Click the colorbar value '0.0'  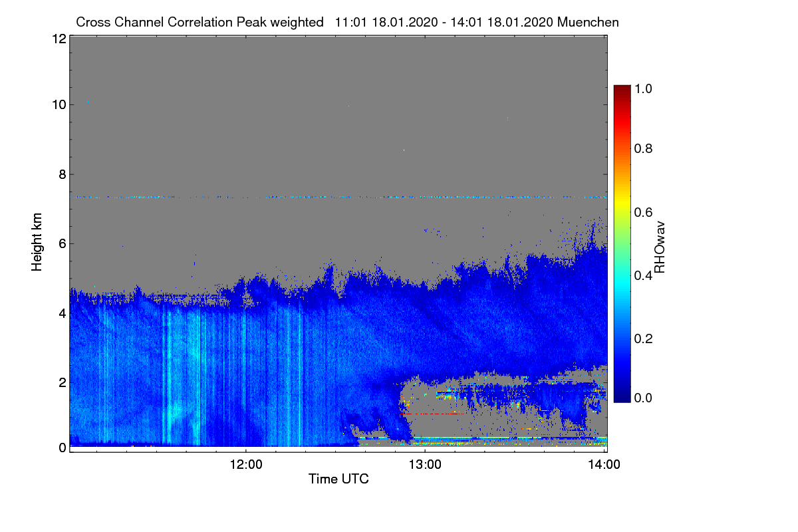pos(644,398)
